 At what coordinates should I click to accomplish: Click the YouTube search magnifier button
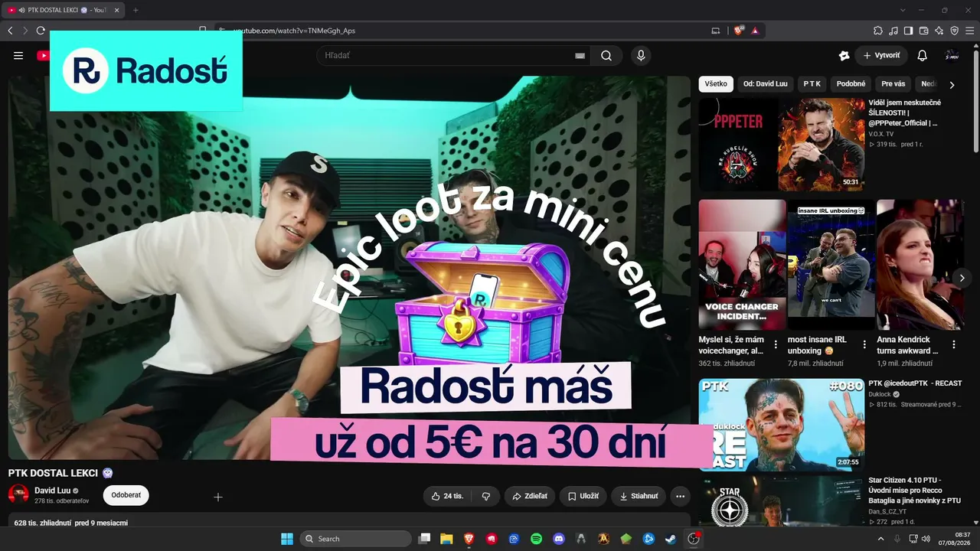point(606,55)
